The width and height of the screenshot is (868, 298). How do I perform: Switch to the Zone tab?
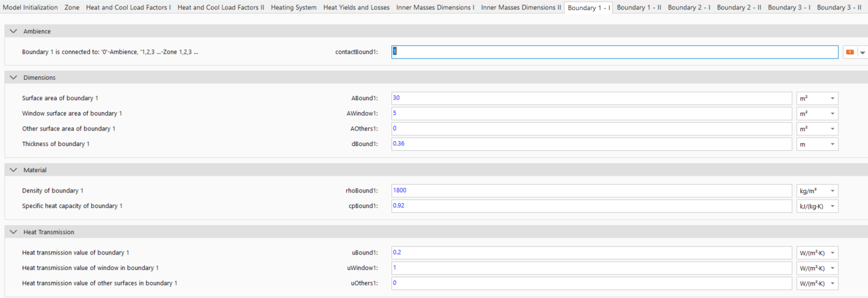[x=72, y=8]
